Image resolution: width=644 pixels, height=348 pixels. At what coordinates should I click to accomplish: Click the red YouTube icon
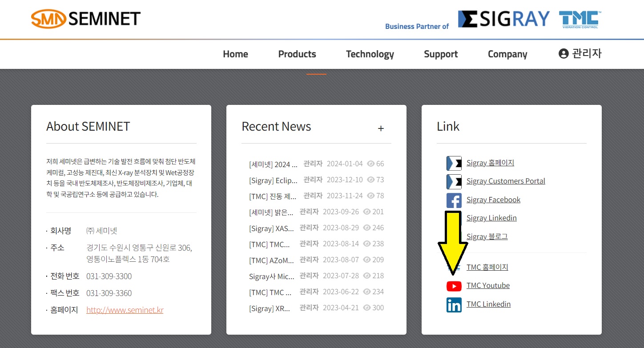(x=454, y=286)
